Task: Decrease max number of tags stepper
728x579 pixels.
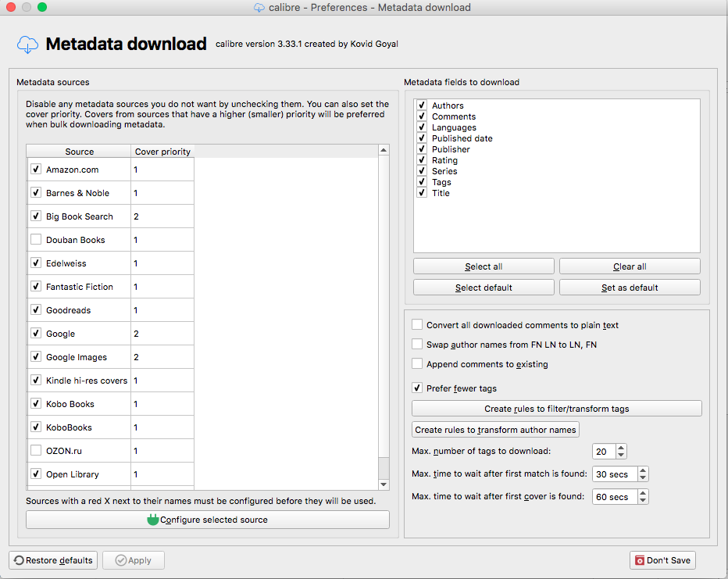Action: pos(621,455)
